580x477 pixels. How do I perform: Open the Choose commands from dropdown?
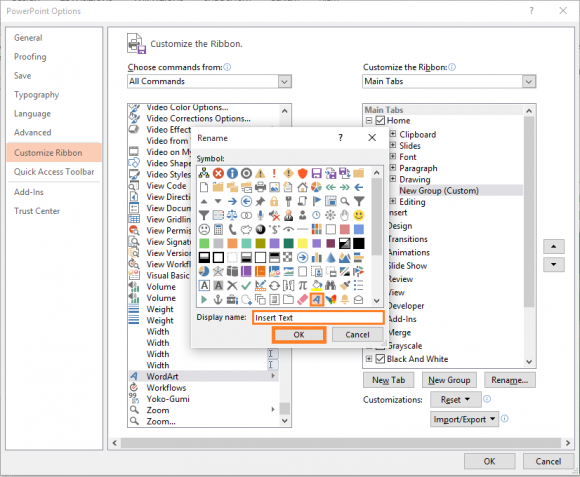(x=209, y=81)
